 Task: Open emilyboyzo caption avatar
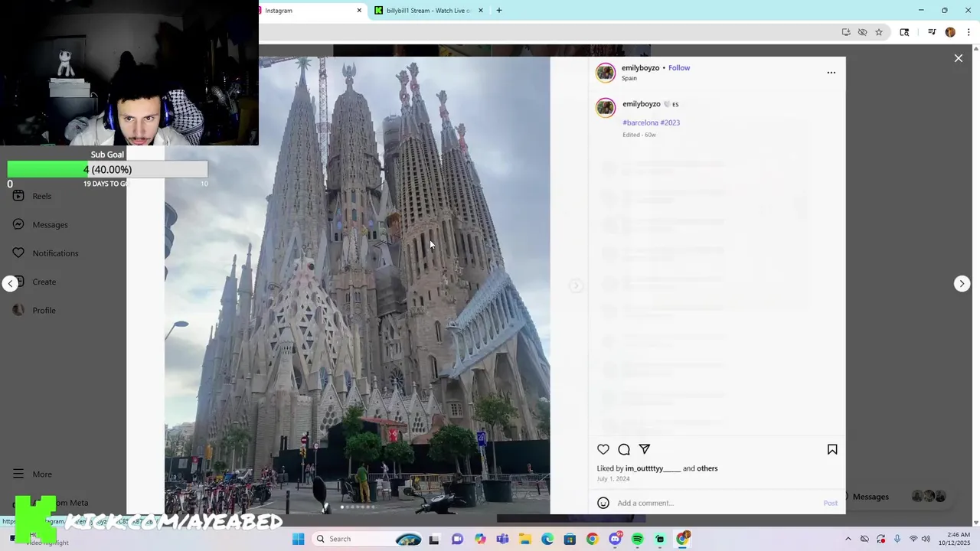[x=606, y=108]
